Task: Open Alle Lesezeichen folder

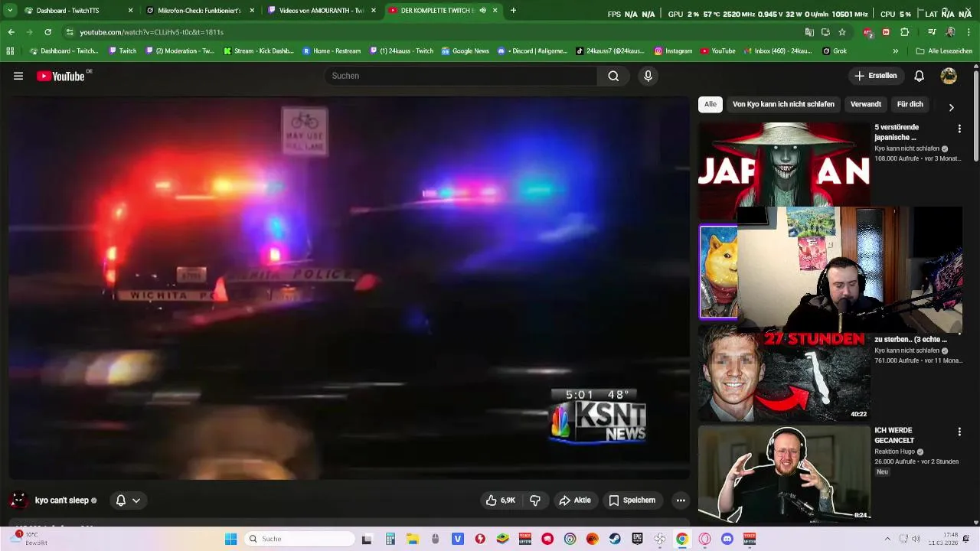Action: [x=945, y=51]
